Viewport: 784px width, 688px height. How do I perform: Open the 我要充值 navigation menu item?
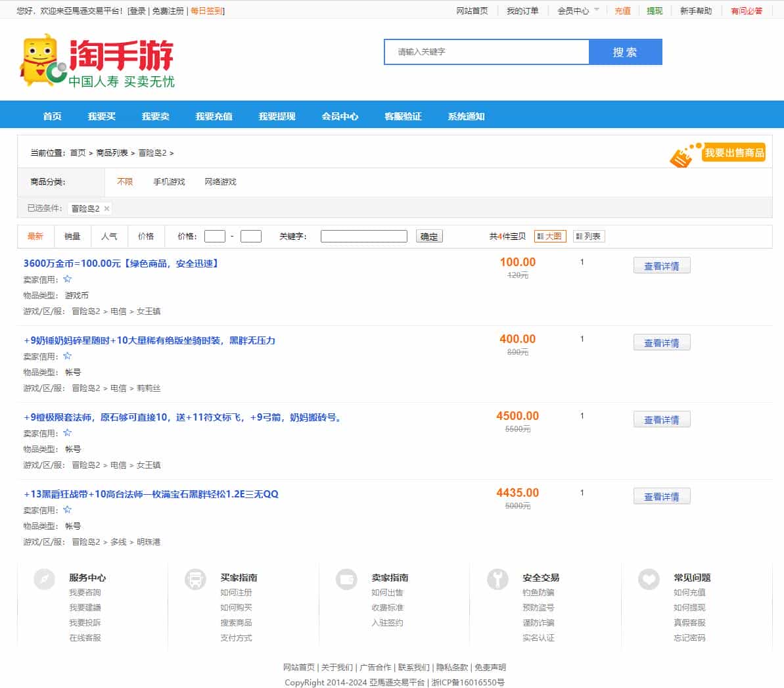pyautogui.click(x=213, y=114)
